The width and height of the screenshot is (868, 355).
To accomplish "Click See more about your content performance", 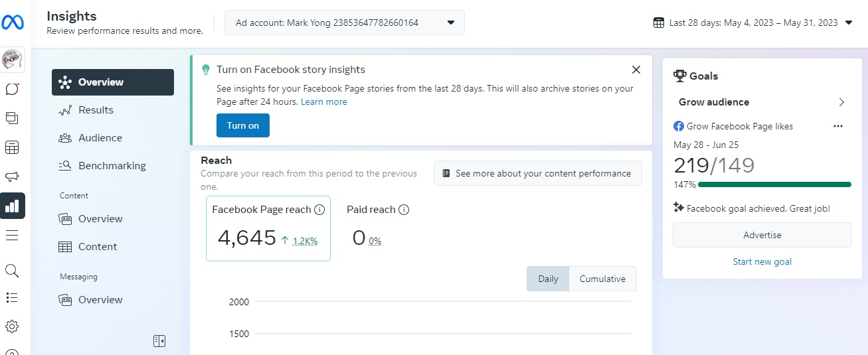I will pos(538,173).
